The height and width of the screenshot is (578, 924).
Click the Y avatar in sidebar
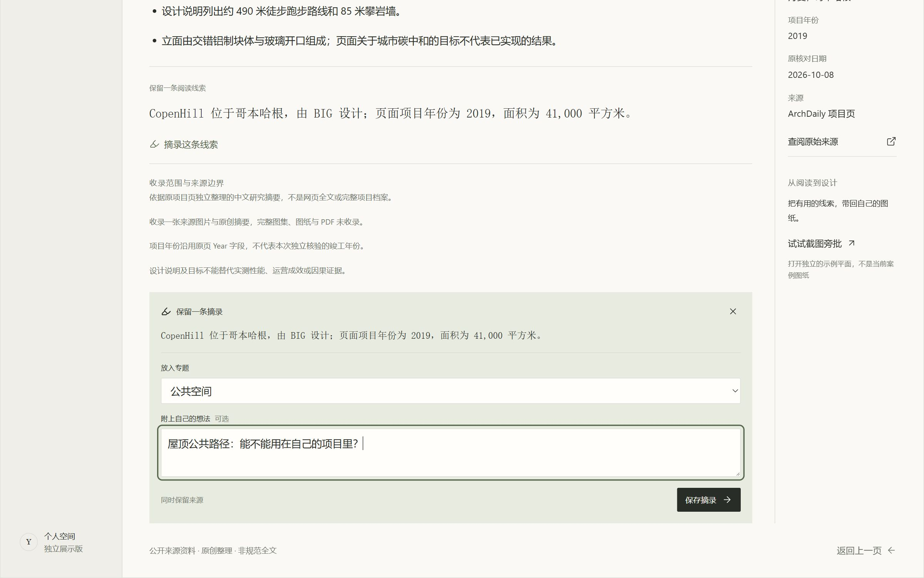click(x=28, y=542)
